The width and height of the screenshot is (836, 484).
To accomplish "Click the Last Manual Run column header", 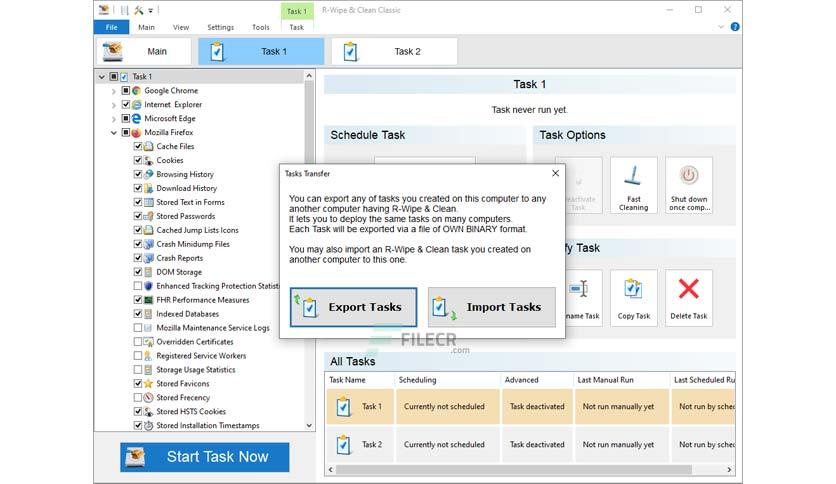I will 622,380.
